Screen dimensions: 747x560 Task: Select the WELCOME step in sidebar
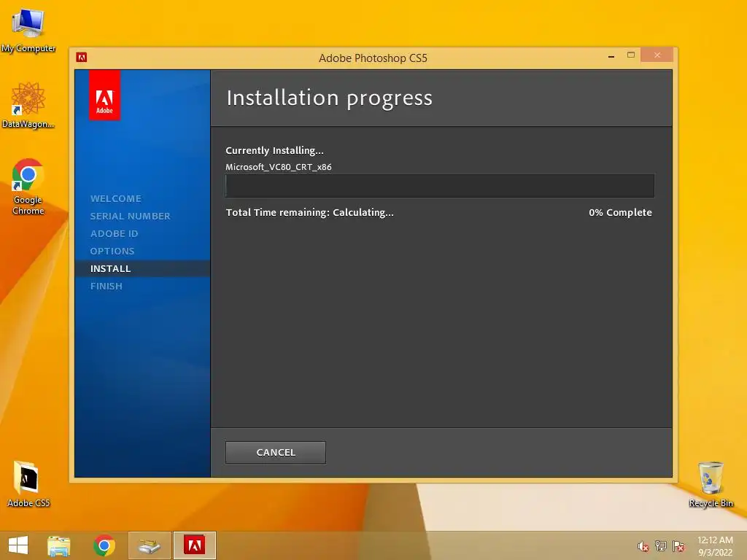pos(116,198)
